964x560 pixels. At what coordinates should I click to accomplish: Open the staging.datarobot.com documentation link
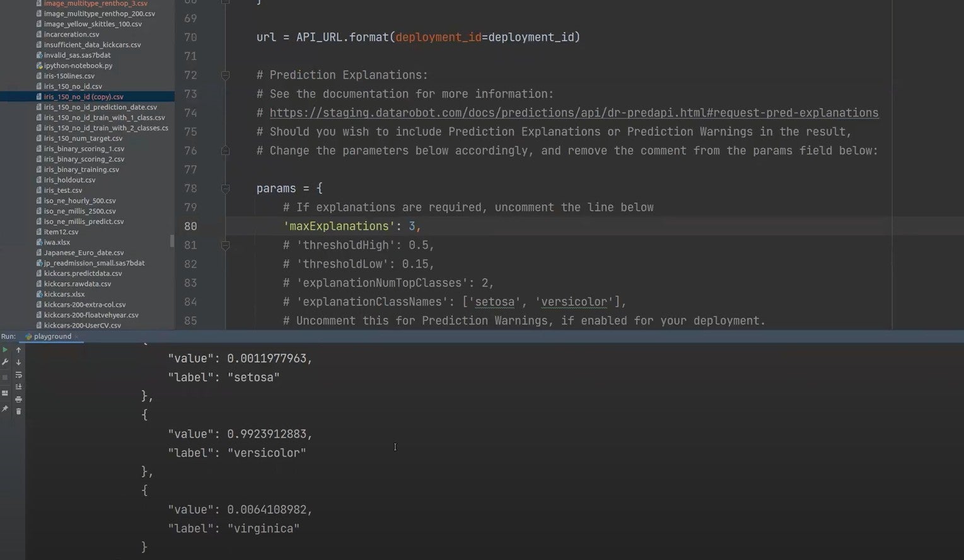pyautogui.click(x=574, y=113)
